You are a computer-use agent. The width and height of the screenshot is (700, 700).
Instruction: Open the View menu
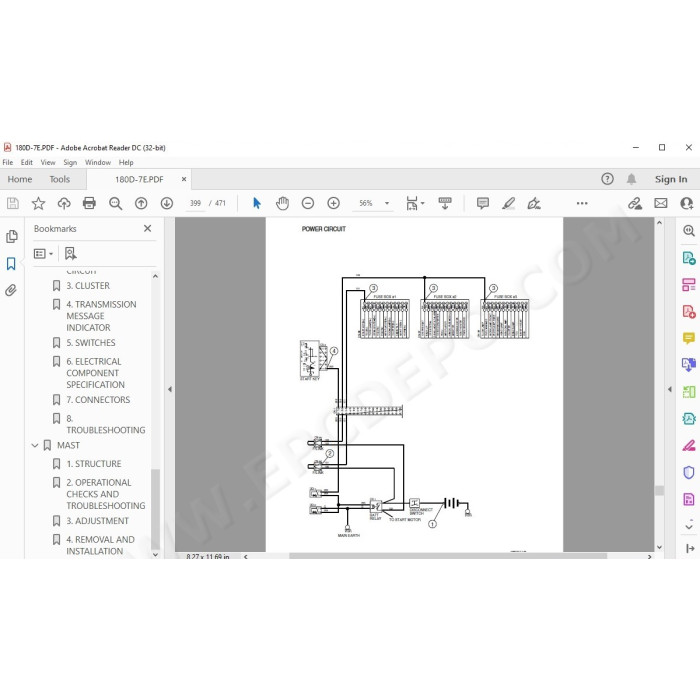(x=48, y=162)
